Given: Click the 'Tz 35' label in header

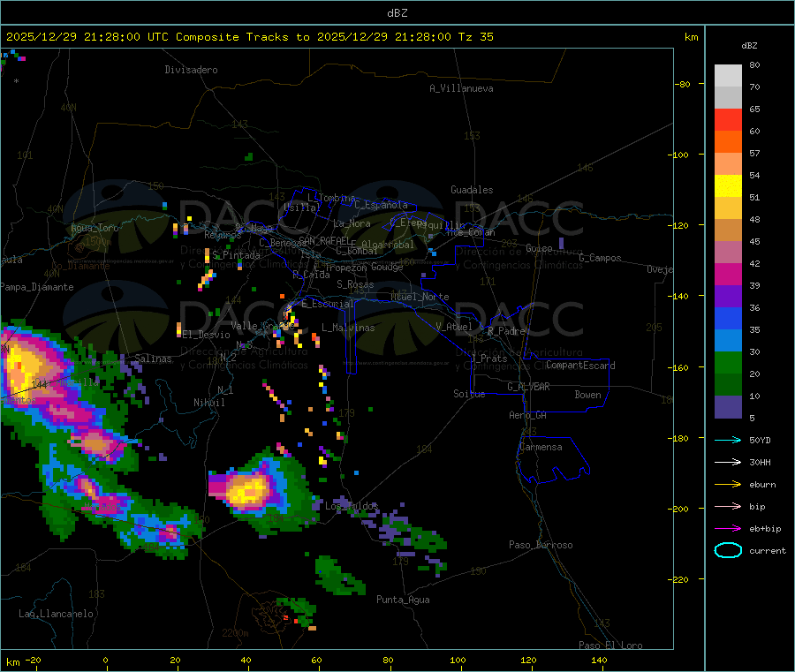Looking at the screenshot, I should pyautogui.click(x=475, y=37).
